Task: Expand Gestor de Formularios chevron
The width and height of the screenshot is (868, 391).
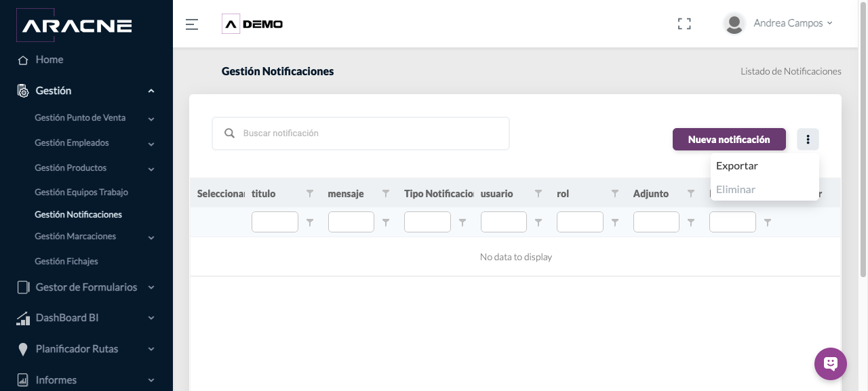Action: tap(151, 287)
